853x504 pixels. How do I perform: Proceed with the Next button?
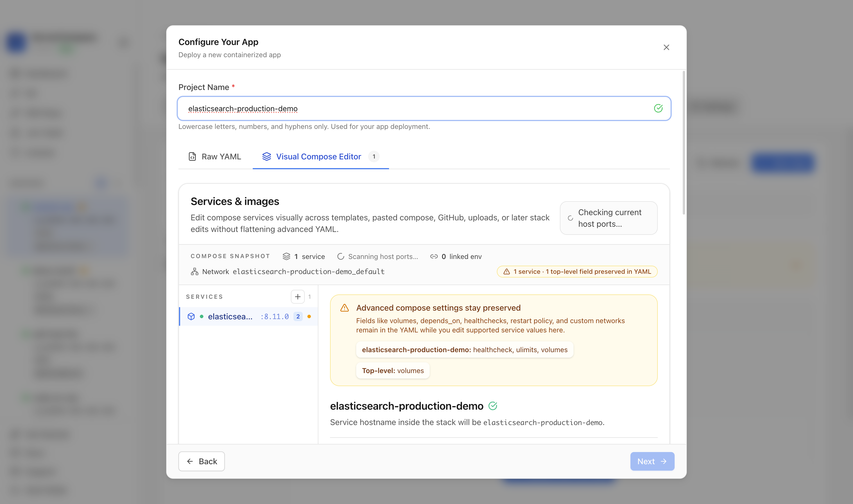[652, 461]
